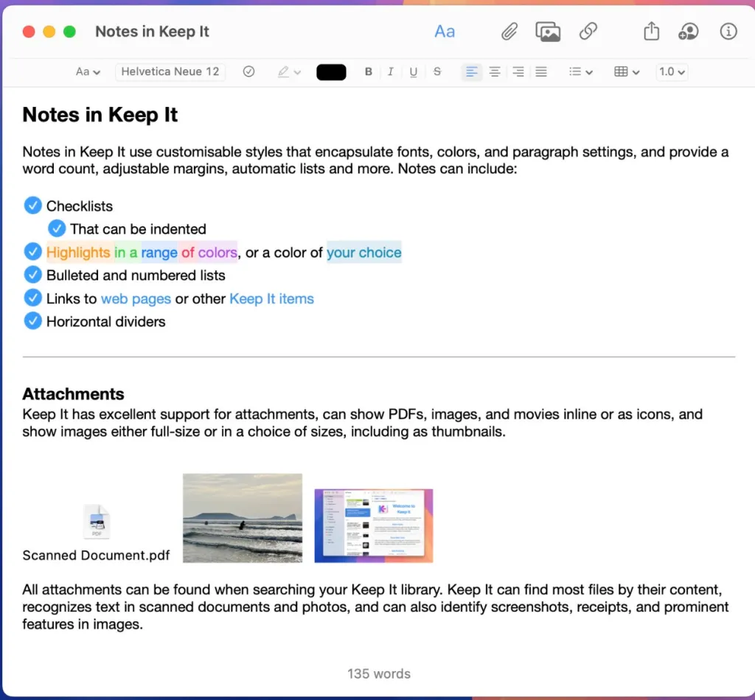Uncheck 'That can be indented' checkbox
The width and height of the screenshot is (755, 700).
pyautogui.click(x=57, y=228)
